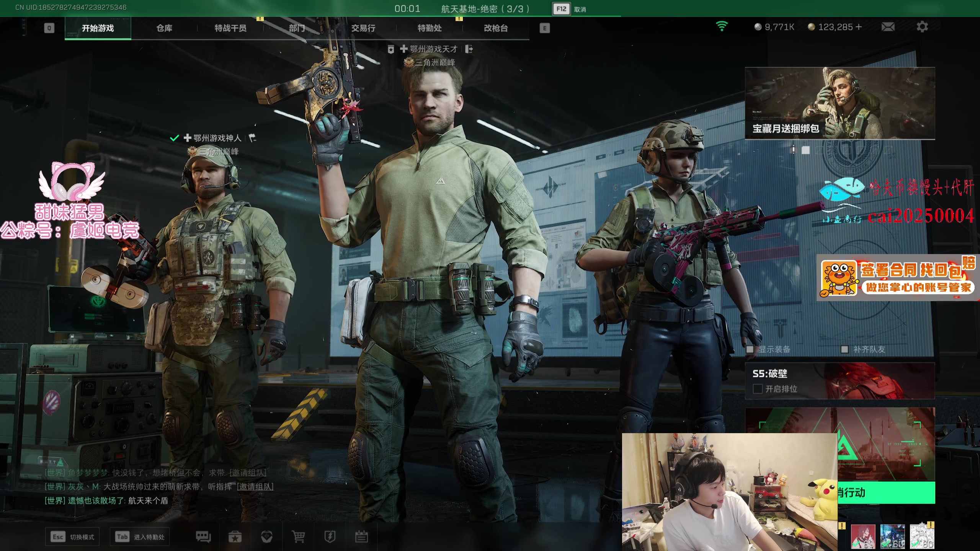Click the green 取消行动 button

coord(886,492)
